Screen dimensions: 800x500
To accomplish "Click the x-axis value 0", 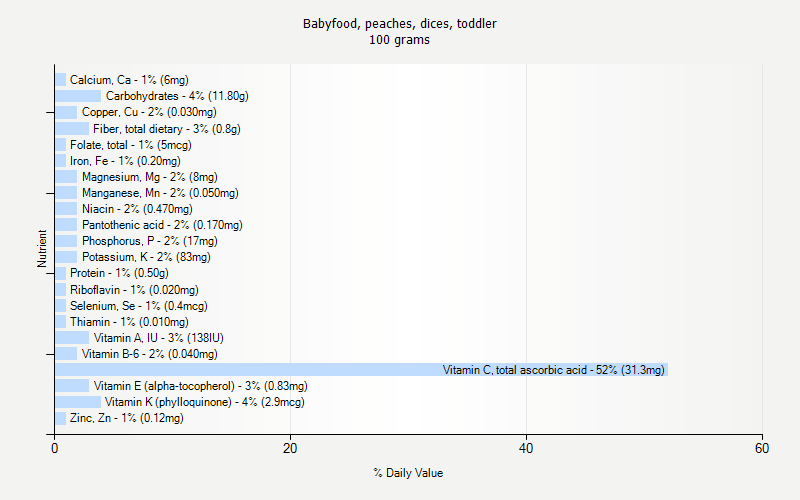I will pyautogui.click(x=55, y=448).
